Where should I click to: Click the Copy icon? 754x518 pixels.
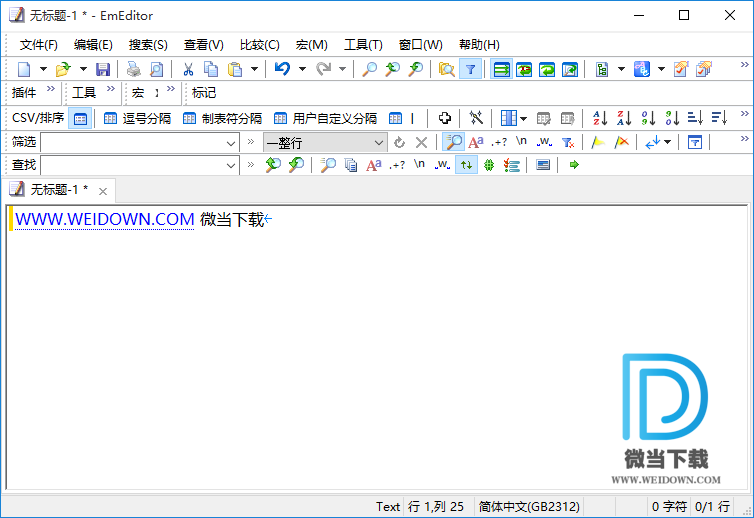[211, 69]
